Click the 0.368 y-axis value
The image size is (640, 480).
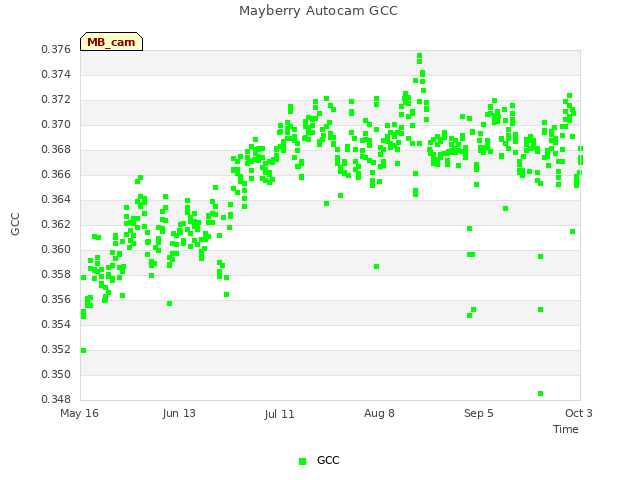[x=56, y=149]
